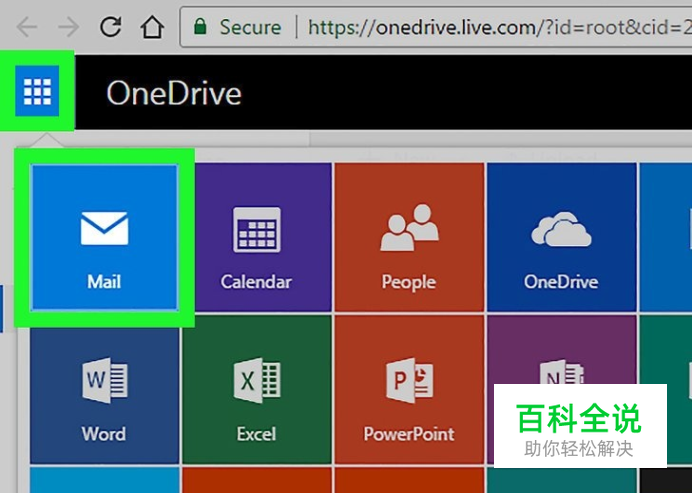Open the app launcher grid icon
This screenshot has height=493, width=692.
[37, 91]
